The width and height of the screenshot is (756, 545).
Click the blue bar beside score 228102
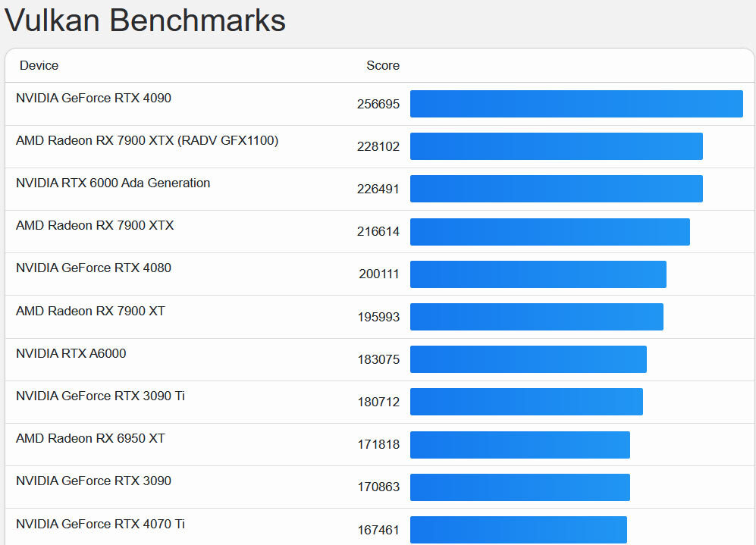click(556, 146)
